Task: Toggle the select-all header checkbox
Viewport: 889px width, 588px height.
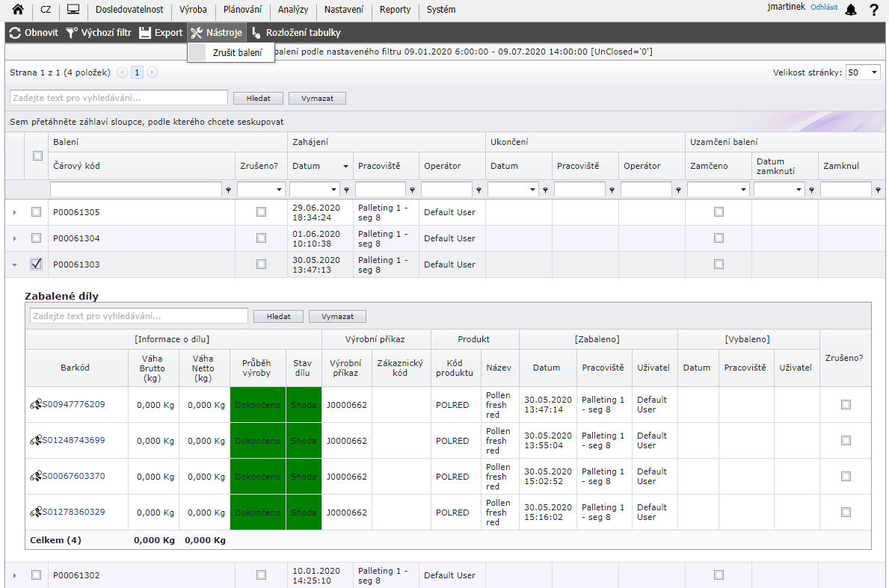Action: tap(37, 155)
